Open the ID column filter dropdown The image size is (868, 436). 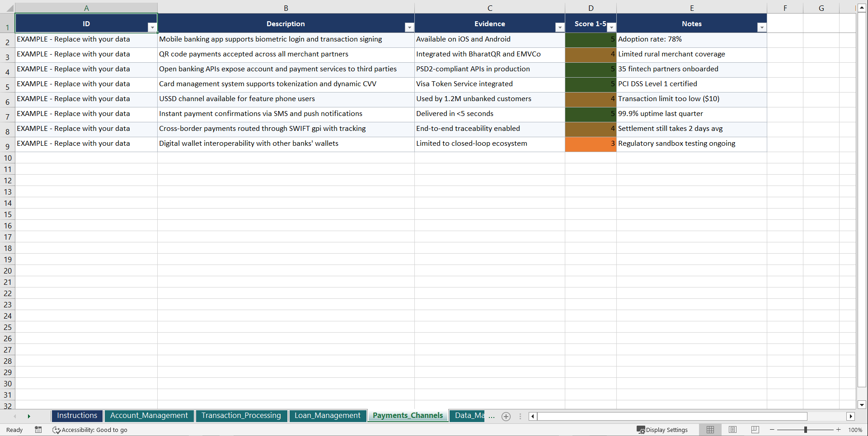click(153, 28)
